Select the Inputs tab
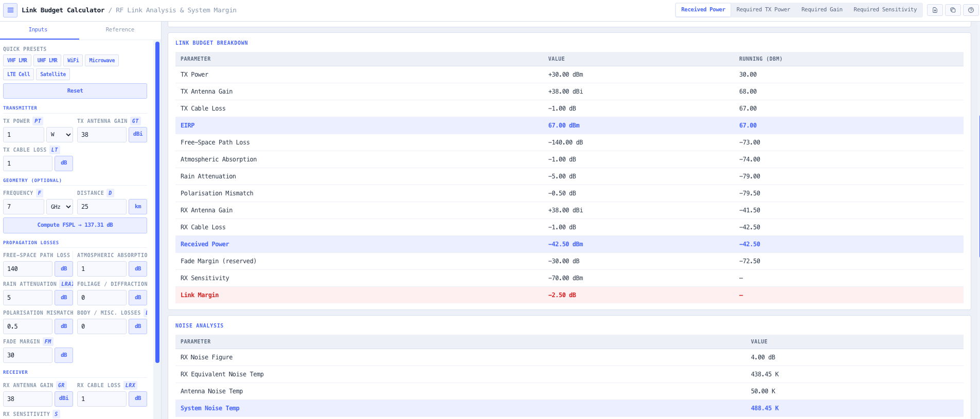This screenshot has height=419, width=980. (x=38, y=30)
